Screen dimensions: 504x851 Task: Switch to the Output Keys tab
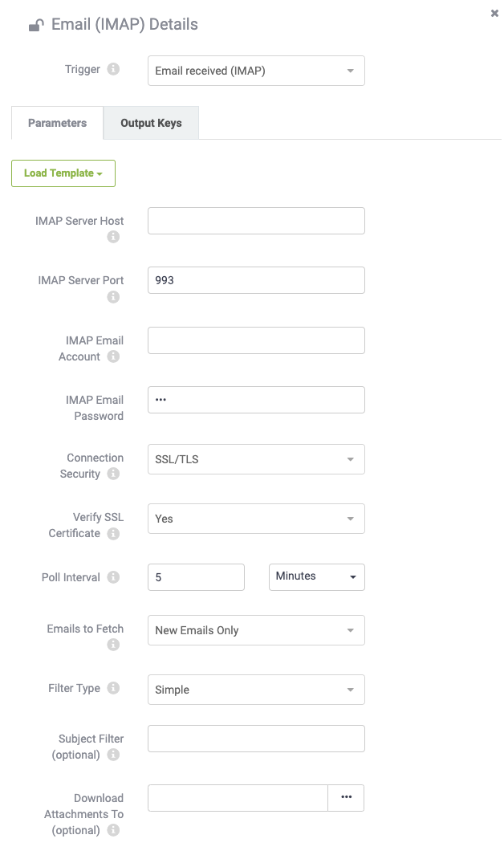point(151,123)
